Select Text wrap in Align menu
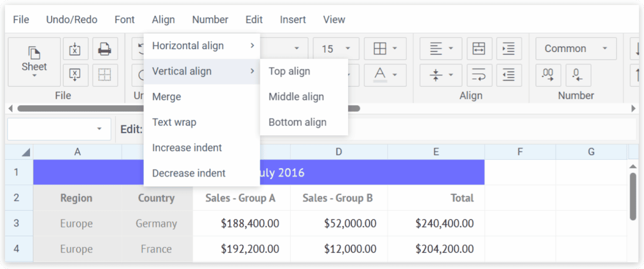 [174, 122]
